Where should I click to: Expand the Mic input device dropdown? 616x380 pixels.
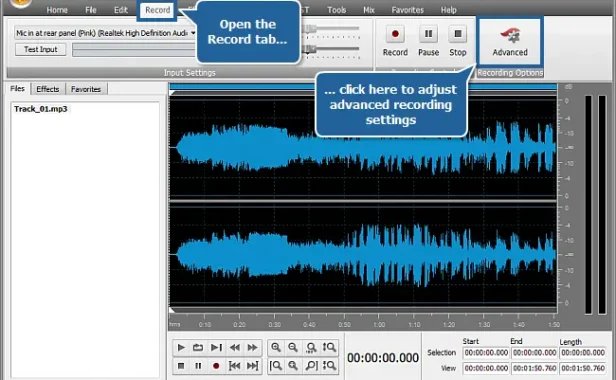tap(193, 33)
